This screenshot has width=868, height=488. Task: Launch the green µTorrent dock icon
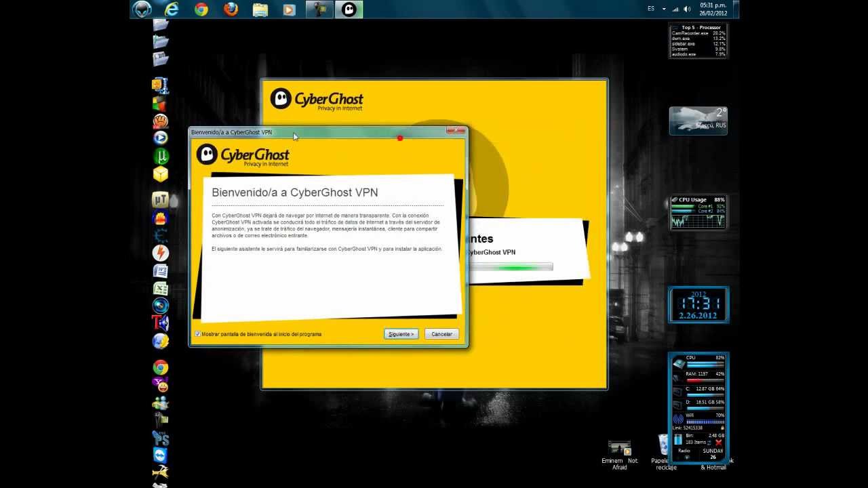tap(161, 157)
